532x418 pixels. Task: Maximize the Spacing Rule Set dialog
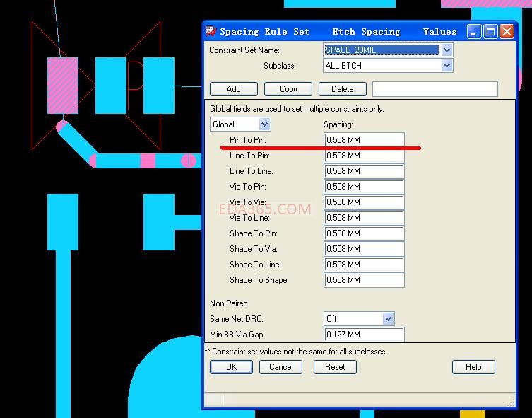coord(490,32)
